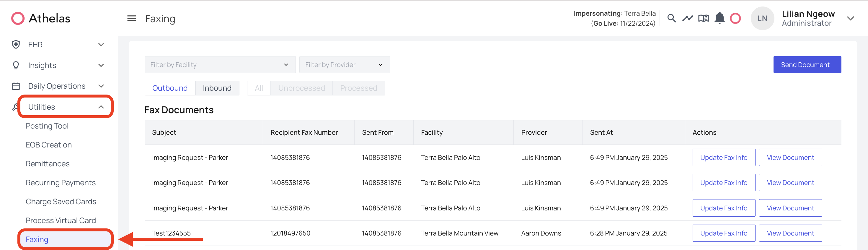This screenshot has height=250, width=868.
Task: Click the Daily Operations calendar icon
Action: click(x=16, y=86)
